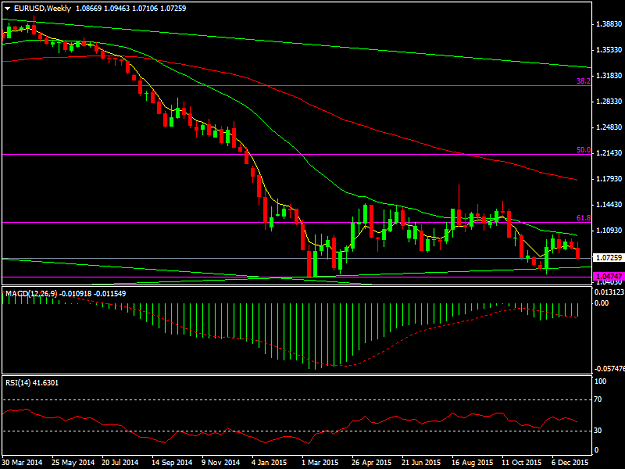Click the 21 Jun 2015 date label
The image size is (625, 469).
421,462
